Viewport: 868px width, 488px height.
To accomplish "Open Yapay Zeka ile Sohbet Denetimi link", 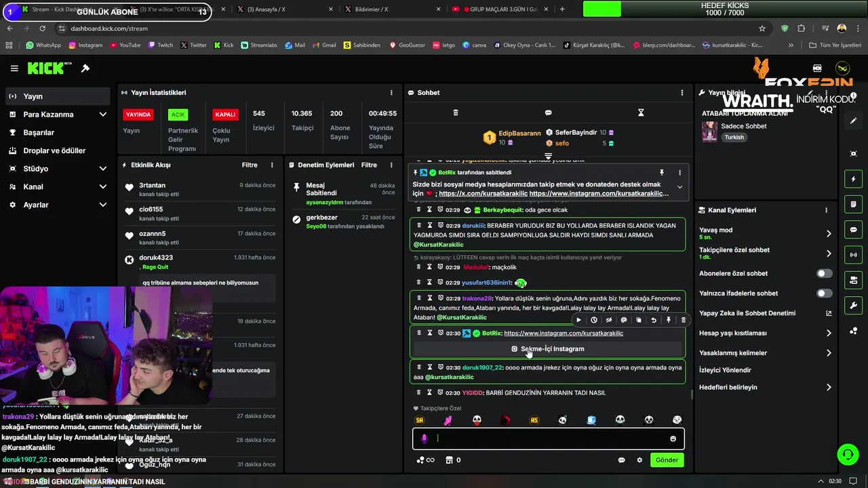I will click(x=765, y=313).
